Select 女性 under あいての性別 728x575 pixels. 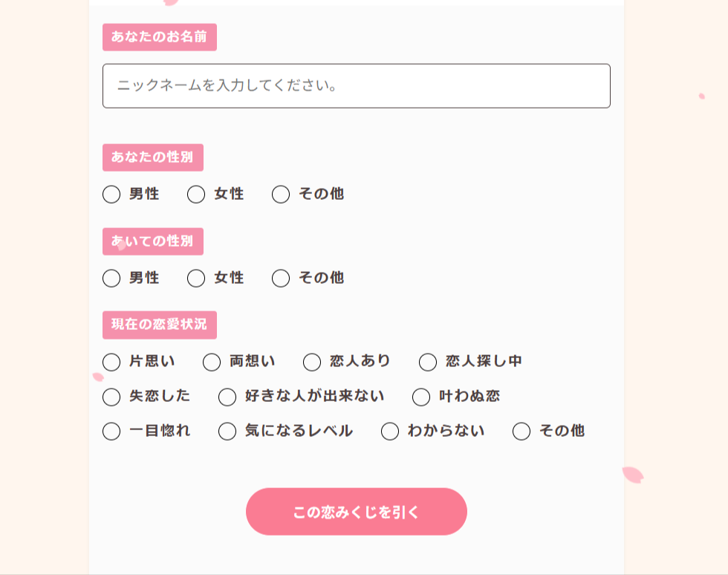tap(196, 279)
